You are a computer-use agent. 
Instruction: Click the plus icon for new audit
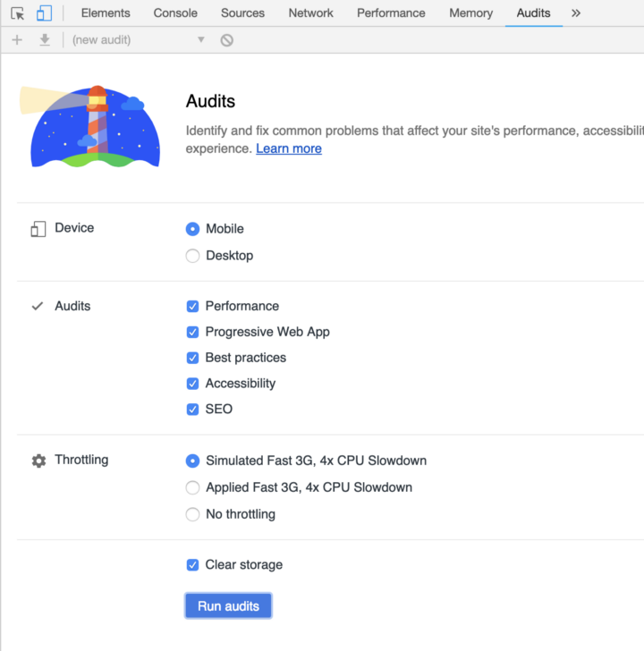(x=17, y=40)
